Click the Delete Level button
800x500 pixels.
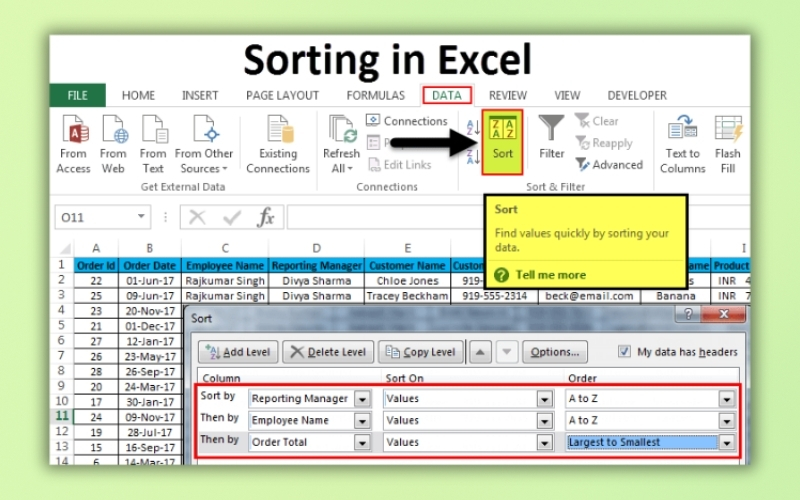328,352
